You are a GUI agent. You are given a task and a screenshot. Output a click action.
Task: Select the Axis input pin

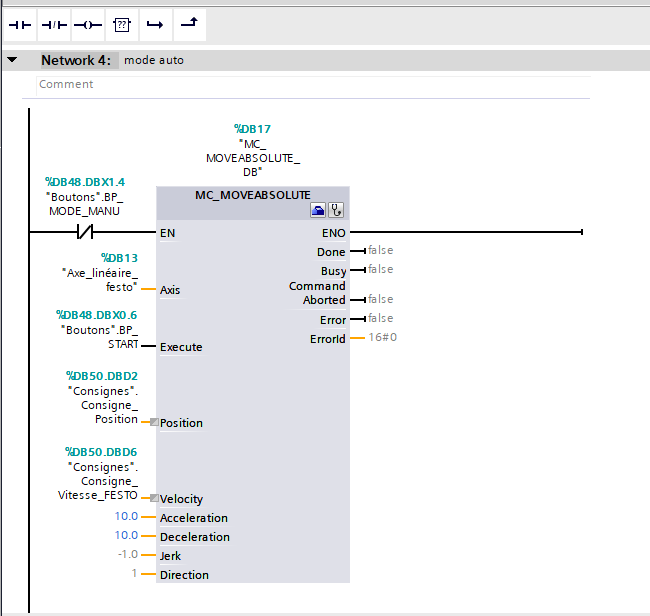tap(170, 290)
